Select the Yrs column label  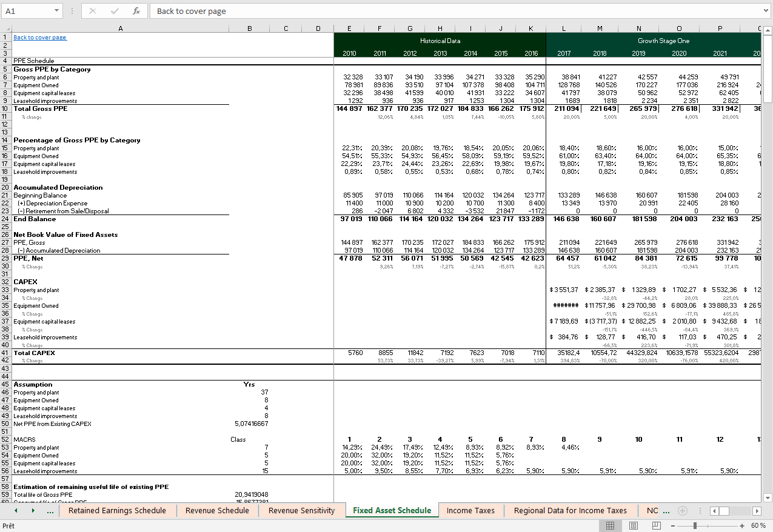tap(249, 384)
